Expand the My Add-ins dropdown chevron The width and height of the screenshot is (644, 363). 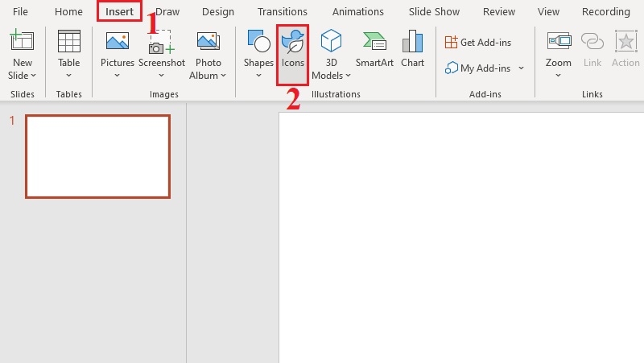(521, 68)
